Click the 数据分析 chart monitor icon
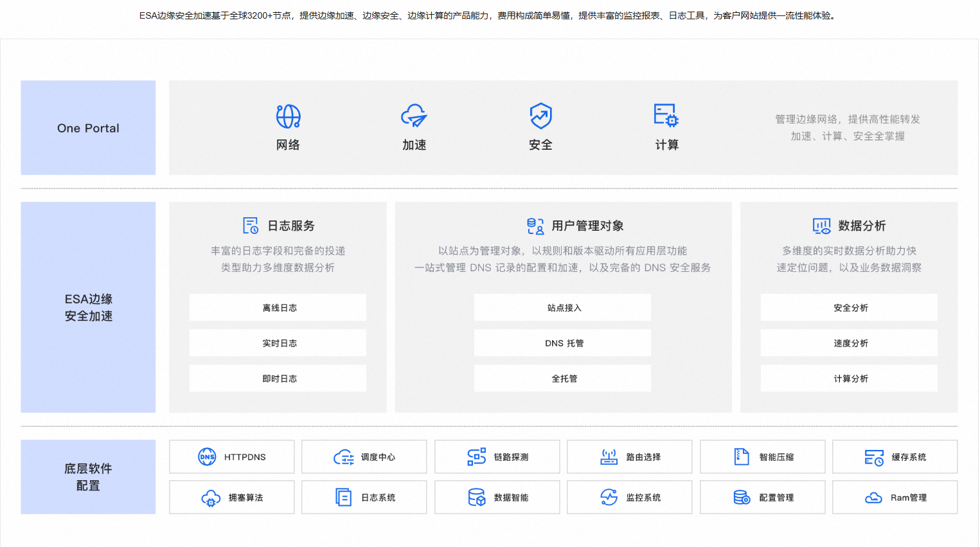The width and height of the screenshot is (980, 547). 821,226
